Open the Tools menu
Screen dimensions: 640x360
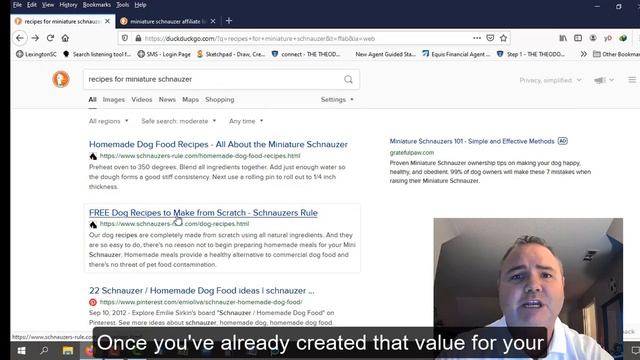(x=122, y=5)
